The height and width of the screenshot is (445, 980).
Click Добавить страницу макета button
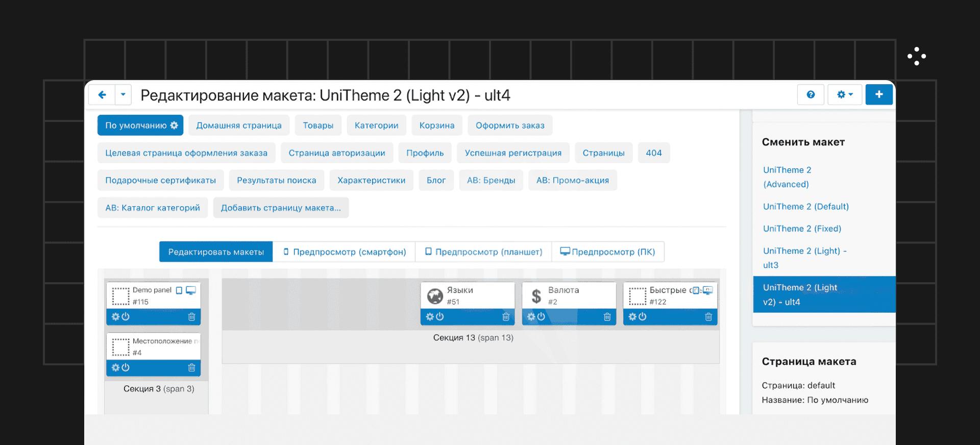[x=281, y=208]
